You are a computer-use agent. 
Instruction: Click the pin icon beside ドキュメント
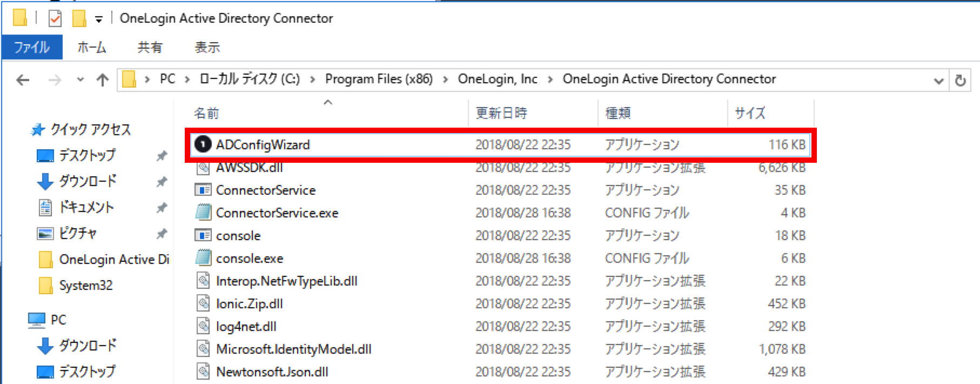[x=161, y=208]
